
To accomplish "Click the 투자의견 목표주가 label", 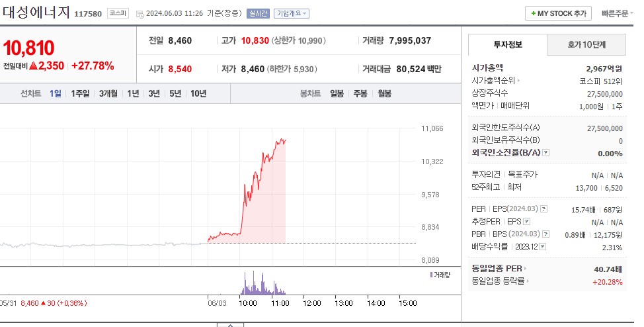I will pyautogui.click(x=504, y=174).
